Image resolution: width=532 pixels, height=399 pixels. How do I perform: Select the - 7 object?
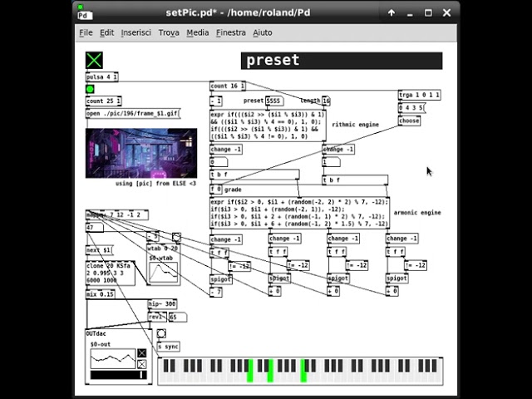(216, 292)
